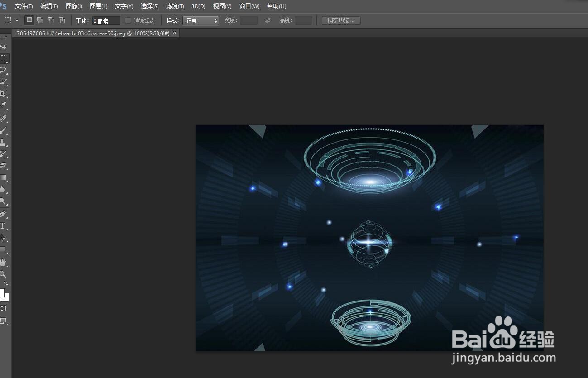
Task: Choose New Selection mode
Action: (x=29, y=20)
